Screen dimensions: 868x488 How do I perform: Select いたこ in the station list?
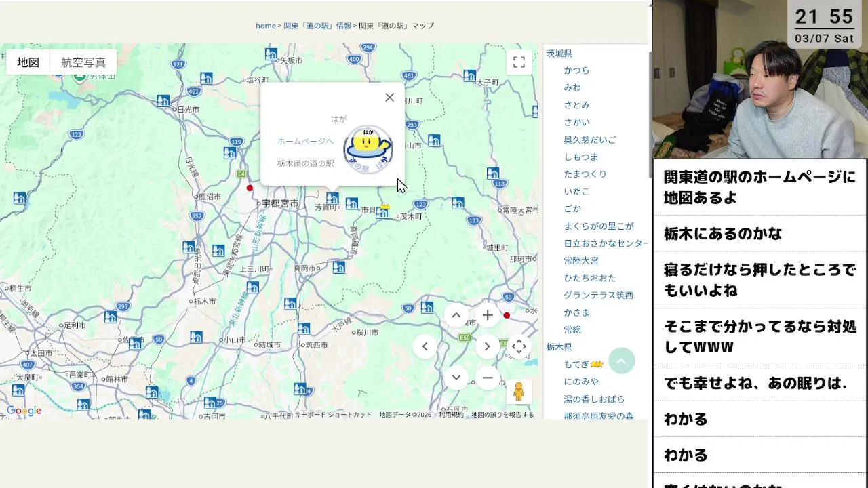point(577,192)
